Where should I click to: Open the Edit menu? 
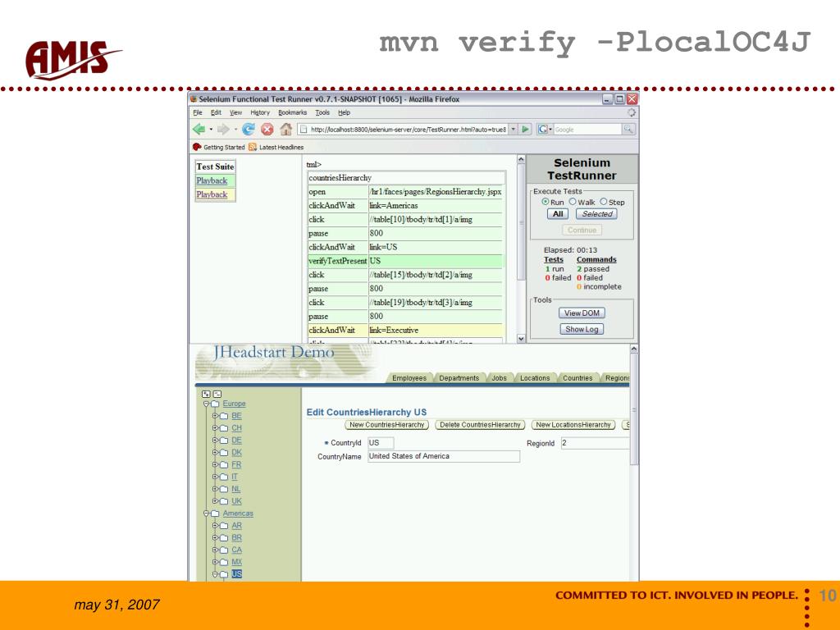coord(216,112)
